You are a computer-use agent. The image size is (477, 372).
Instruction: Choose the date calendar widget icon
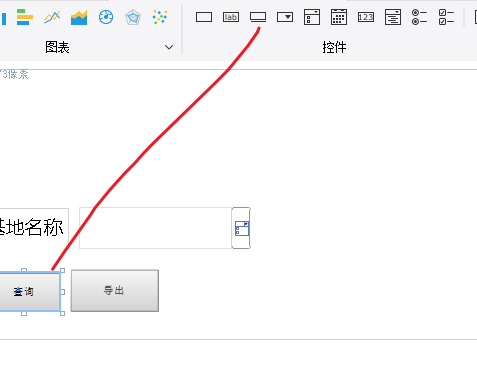pos(339,17)
